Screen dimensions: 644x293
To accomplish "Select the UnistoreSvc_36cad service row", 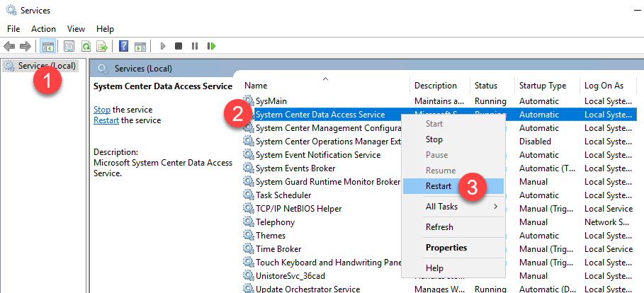I will point(439,276).
